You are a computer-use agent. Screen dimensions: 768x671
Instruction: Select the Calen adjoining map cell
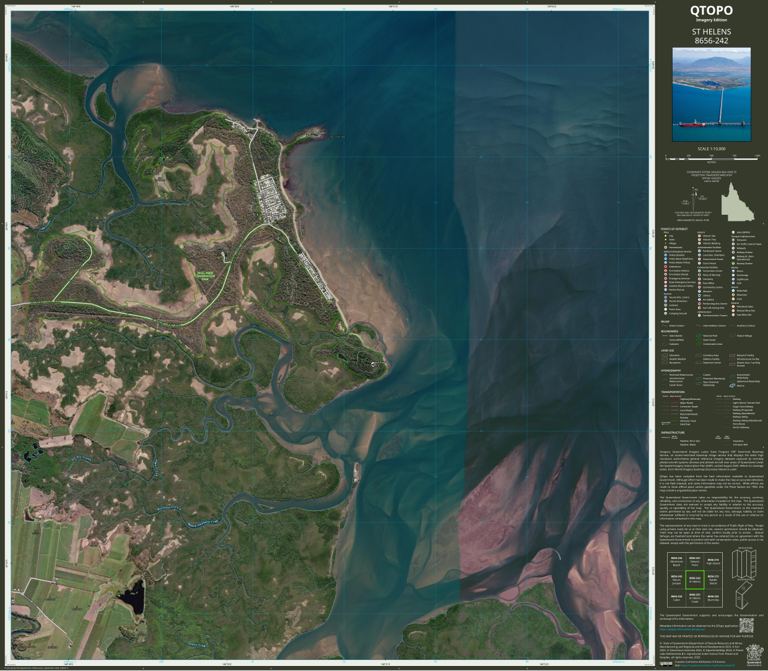(676, 599)
